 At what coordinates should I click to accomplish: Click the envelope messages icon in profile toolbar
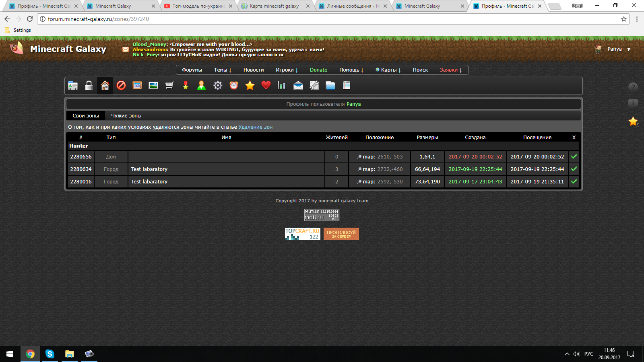[298, 85]
